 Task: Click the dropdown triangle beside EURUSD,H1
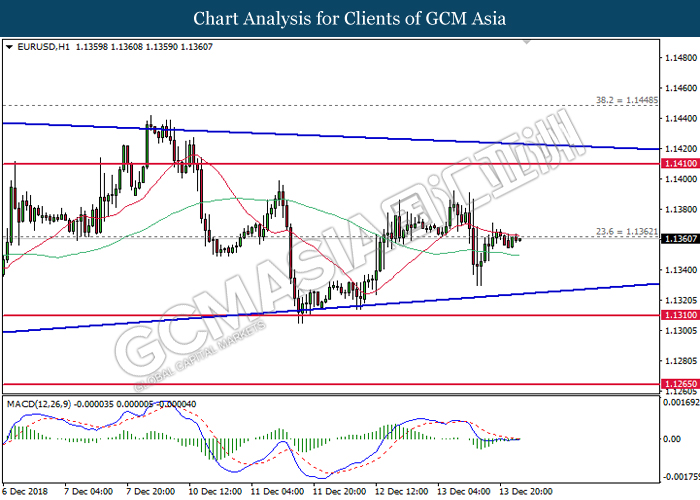click(9, 47)
